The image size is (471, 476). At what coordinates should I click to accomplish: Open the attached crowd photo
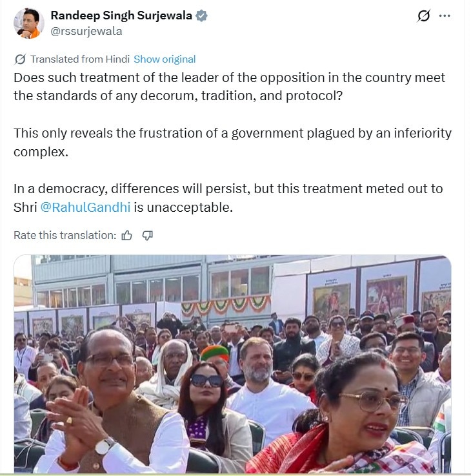233,364
